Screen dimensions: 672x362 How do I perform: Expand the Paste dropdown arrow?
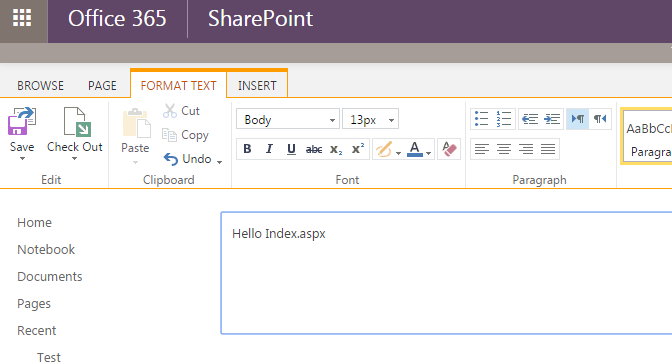(135, 162)
